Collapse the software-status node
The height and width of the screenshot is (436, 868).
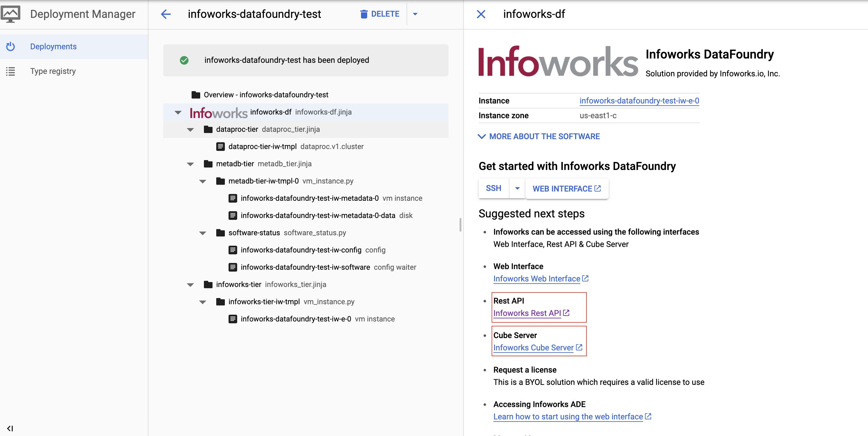tap(202, 233)
